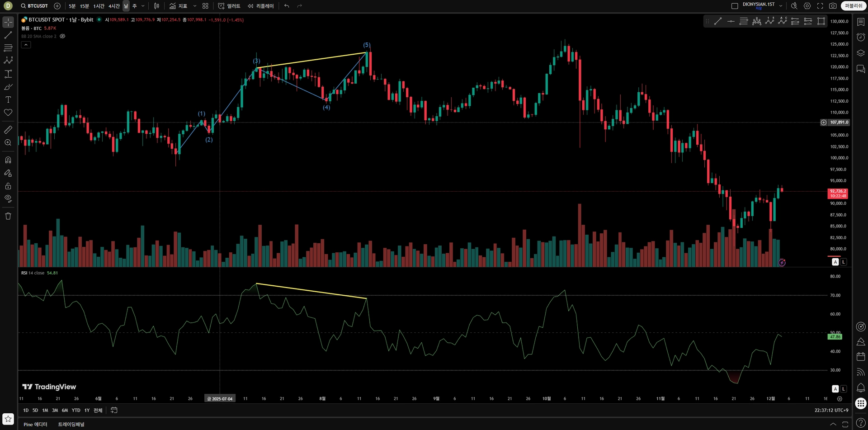Toggle auto scale A on price axis
868x430 pixels.
coord(835,262)
